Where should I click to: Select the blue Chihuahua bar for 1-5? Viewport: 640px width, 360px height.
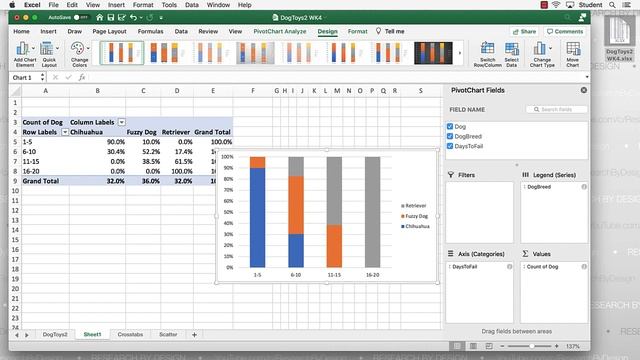(257, 218)
